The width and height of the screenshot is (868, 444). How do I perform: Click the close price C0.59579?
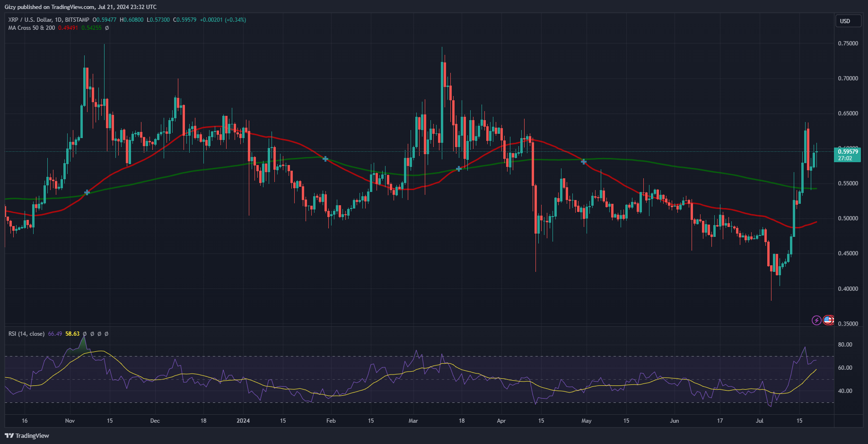[x=184, y=20]
